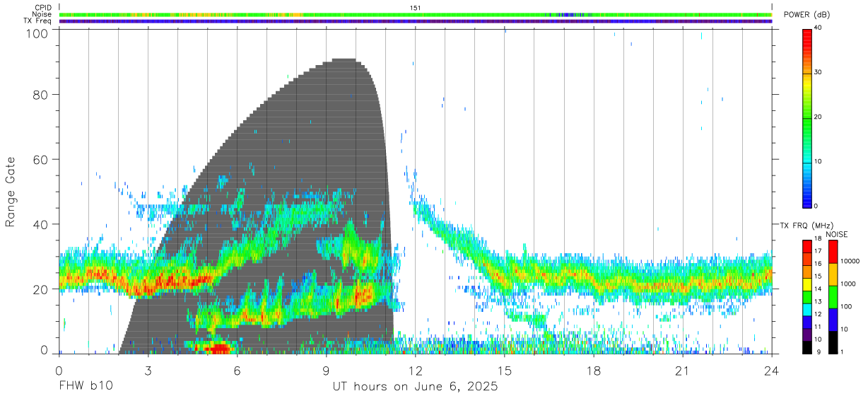Viewport: 868px width, 401px height.
Task: Click the Noise color strip above plot
Action: 416,14
